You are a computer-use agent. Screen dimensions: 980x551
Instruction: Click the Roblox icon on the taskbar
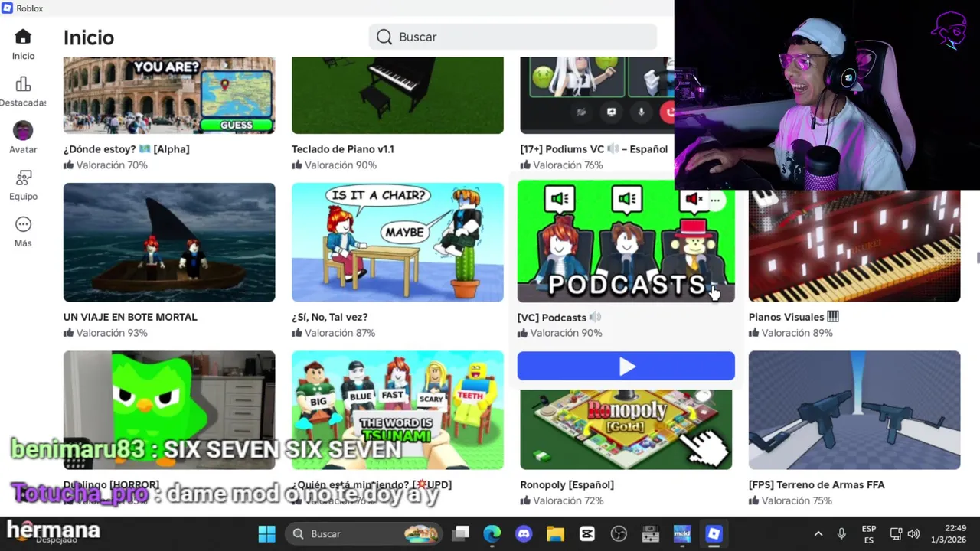714,533
